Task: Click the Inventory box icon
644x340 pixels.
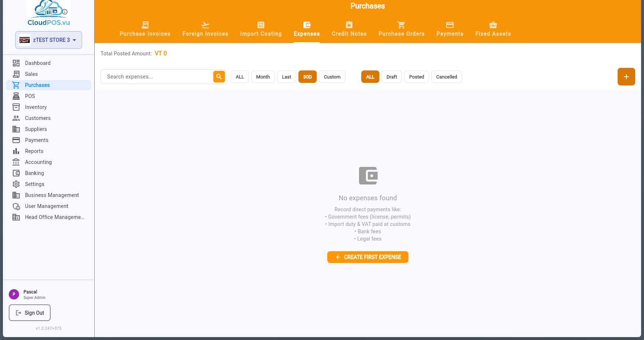Action: coord(16,107)
